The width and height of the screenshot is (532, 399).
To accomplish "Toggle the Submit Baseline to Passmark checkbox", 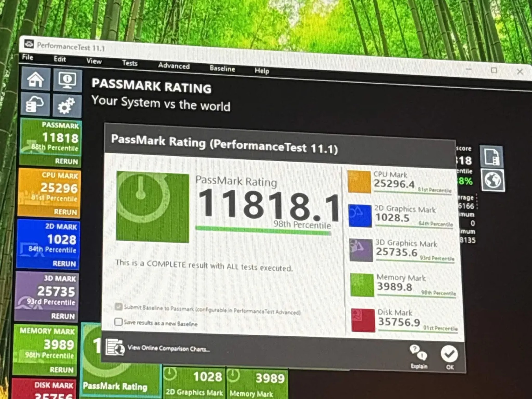I will coord(118,307).
